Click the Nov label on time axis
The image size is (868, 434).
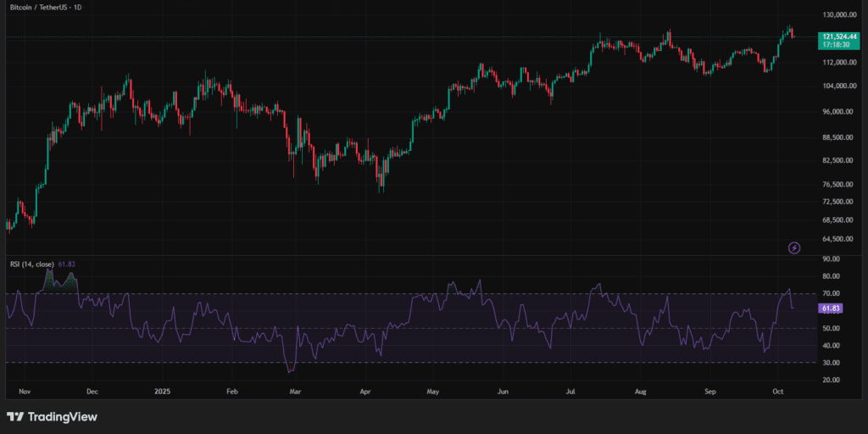pos(25,392)
